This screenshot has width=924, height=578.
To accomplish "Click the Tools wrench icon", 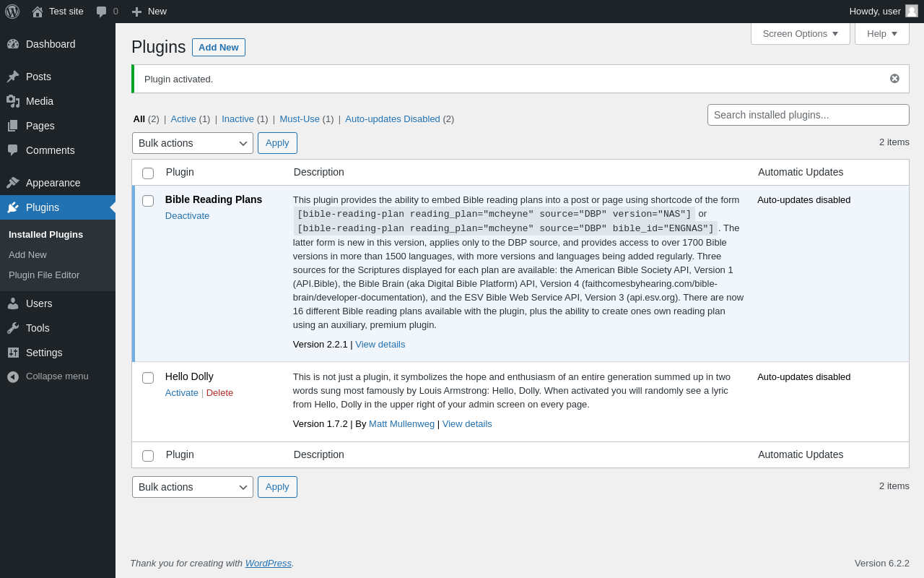I will pos(13,328).
